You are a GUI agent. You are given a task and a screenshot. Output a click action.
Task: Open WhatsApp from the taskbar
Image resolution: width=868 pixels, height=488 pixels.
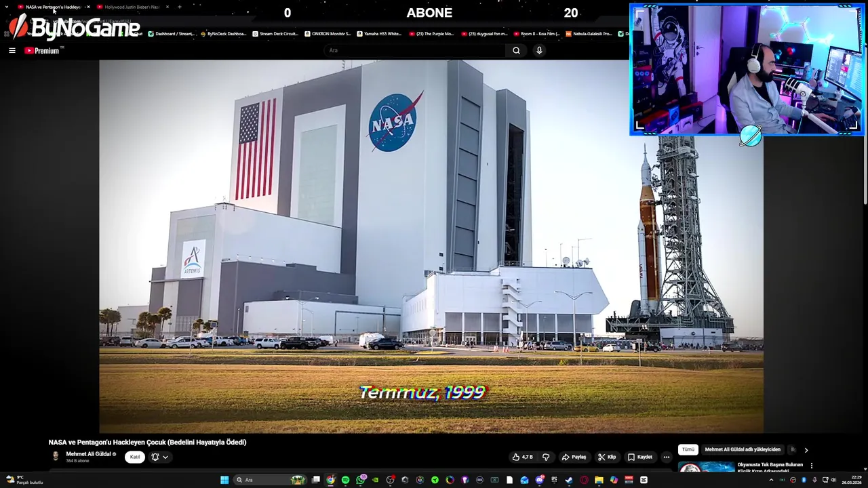click(x=361, y=480)
